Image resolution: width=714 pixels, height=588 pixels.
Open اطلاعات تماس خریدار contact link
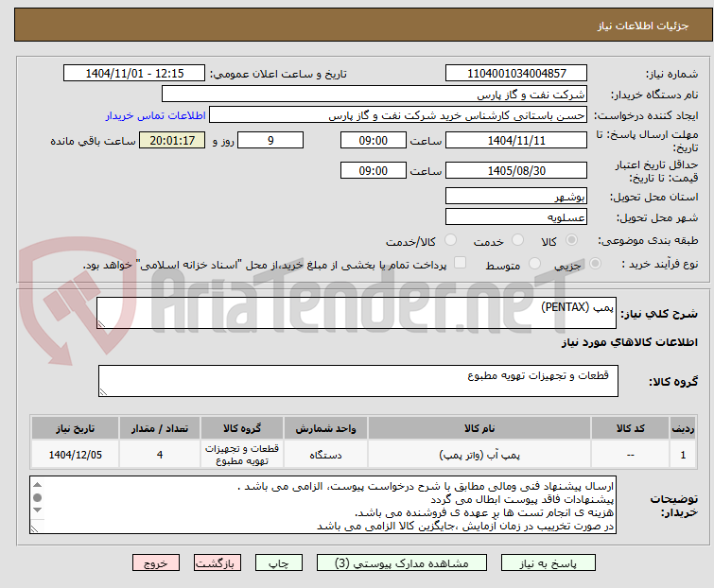(x=156, y=115)
